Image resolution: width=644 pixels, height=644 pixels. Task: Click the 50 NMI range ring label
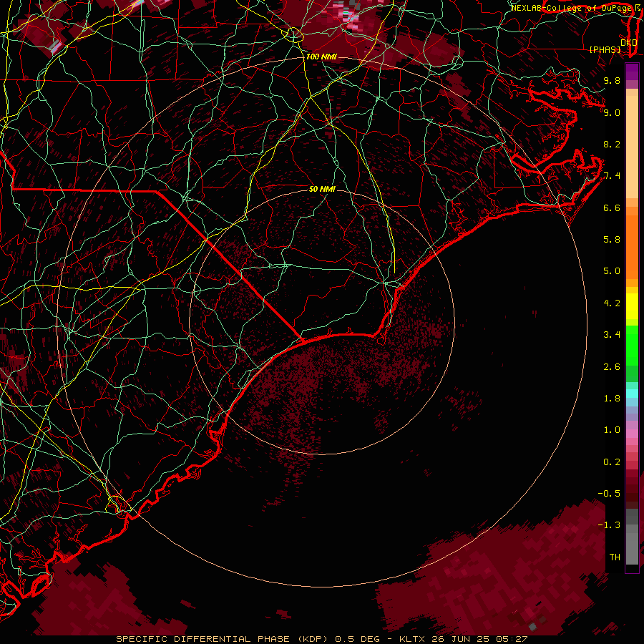click(322, 189)
